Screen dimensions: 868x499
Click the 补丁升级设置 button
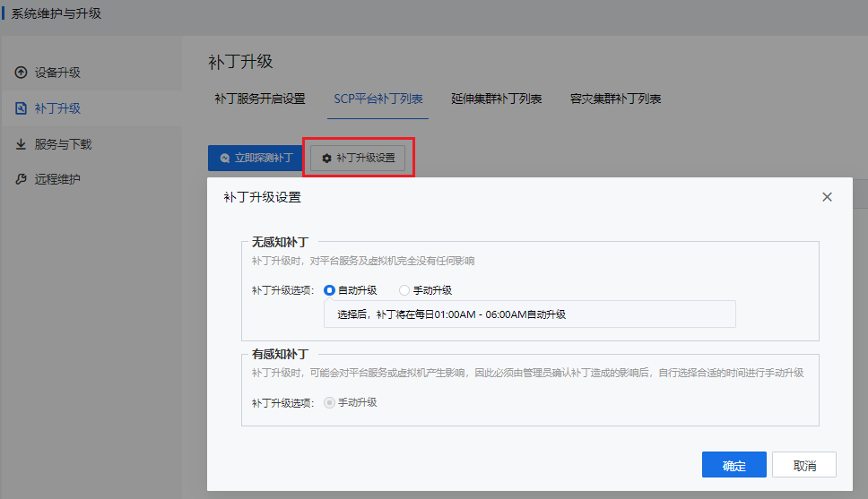pyautogui.click(x=358, y=159)
